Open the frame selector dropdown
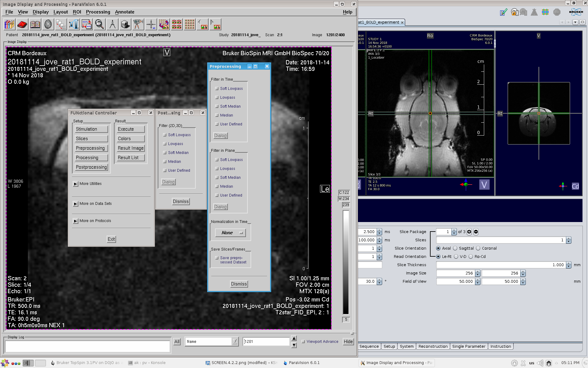The width and height of the screenshot is (588, 368). [x=235, y=341]
